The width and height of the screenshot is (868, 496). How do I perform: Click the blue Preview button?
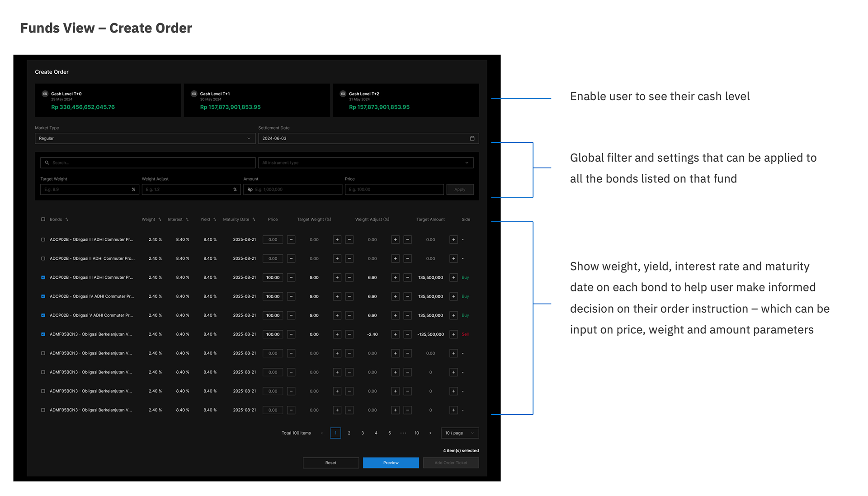point(391,463)
